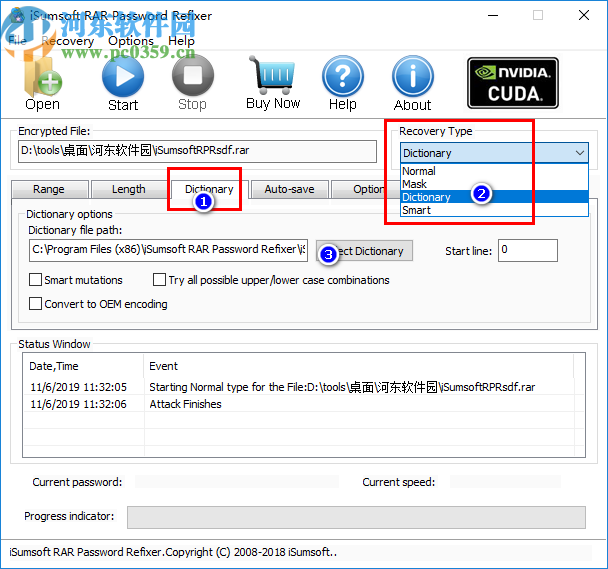Switch to the Length tab
Screen dimensions: 608x569
pyautogui.click(x=129, y=189)
